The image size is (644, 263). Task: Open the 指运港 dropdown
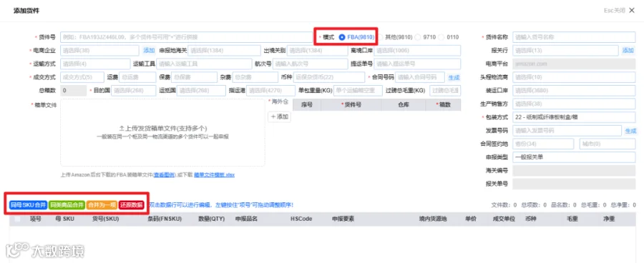(270, 91)
